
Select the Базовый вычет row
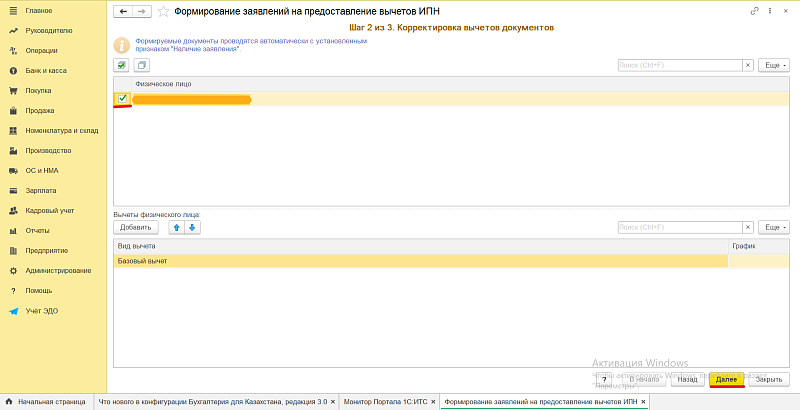point(420,261)
